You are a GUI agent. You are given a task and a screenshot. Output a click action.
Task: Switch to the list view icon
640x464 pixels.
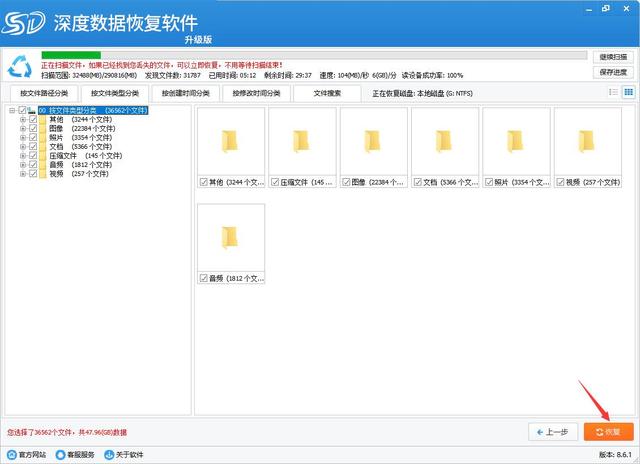(x=613, y=92)
